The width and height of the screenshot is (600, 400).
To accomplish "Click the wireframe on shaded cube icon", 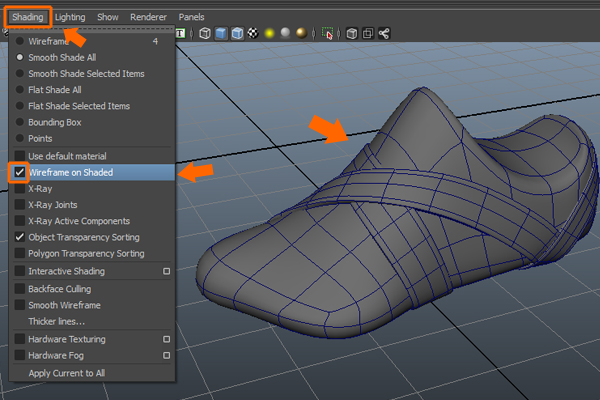I will coord(237,33).
